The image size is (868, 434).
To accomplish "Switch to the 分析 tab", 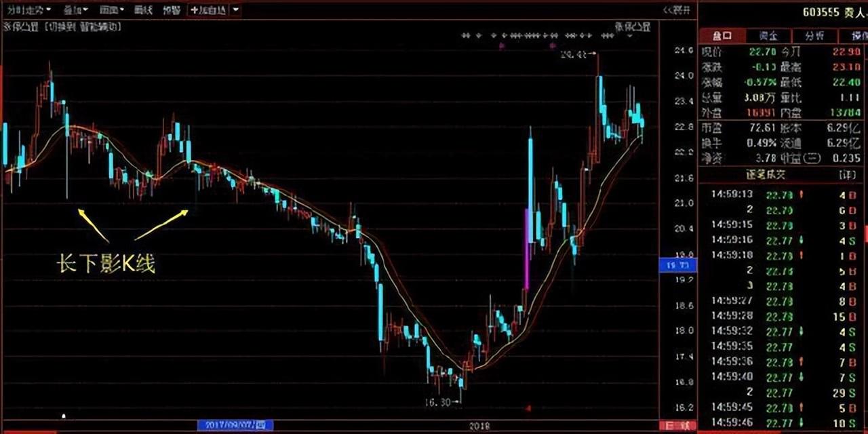I will tap(814, 36).
